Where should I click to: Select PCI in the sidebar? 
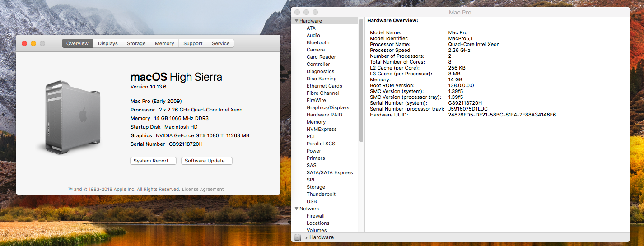coord(311,136)
